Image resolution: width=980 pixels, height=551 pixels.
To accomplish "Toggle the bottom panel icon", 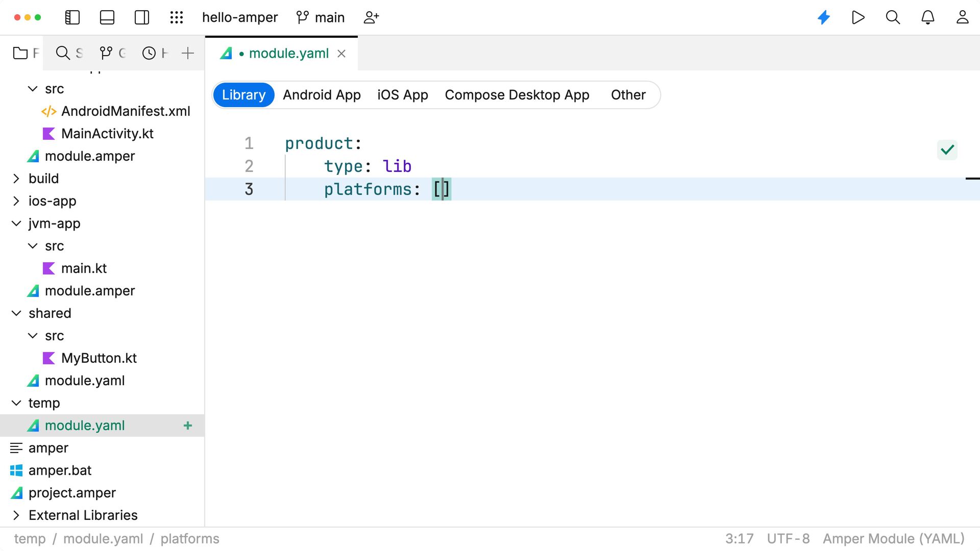I will click(x=107, y=17).
